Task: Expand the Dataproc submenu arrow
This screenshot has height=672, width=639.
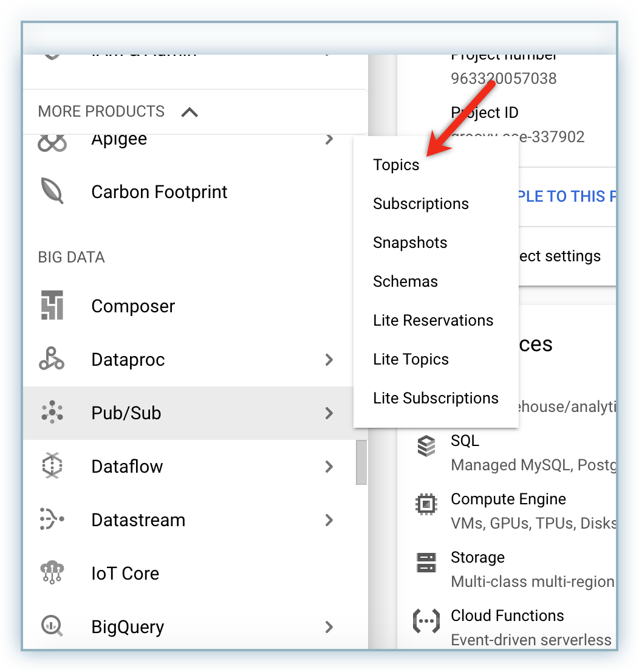Action: coord(329,359)
